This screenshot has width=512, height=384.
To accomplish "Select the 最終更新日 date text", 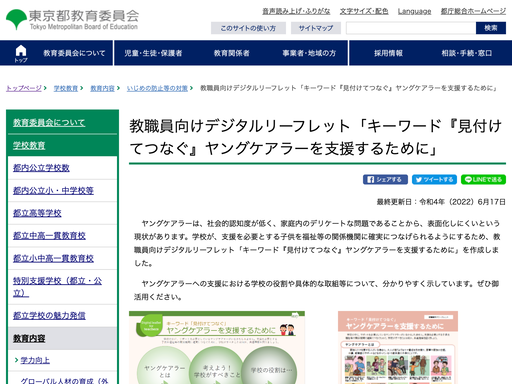I will pos(441,202).
